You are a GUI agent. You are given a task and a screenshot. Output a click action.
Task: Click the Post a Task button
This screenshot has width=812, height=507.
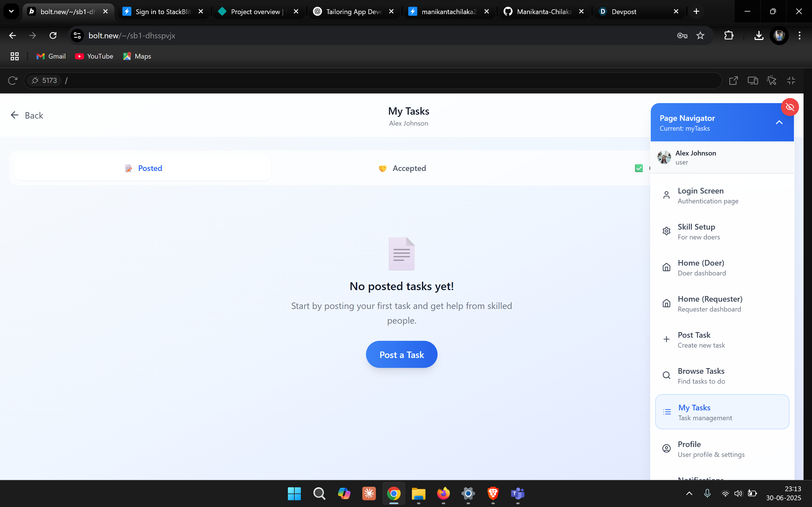[x=401, y=355]
